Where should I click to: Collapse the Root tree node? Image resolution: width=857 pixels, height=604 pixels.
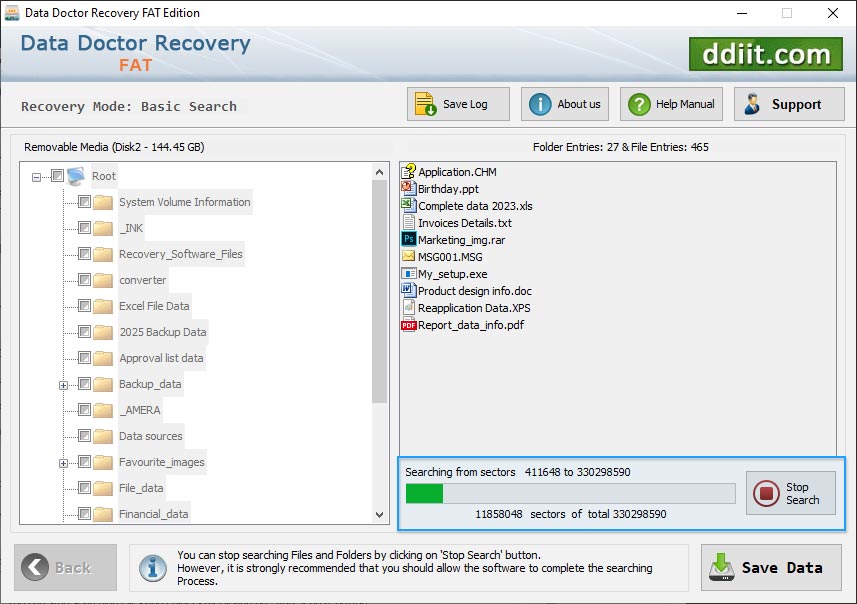point(35,175)
